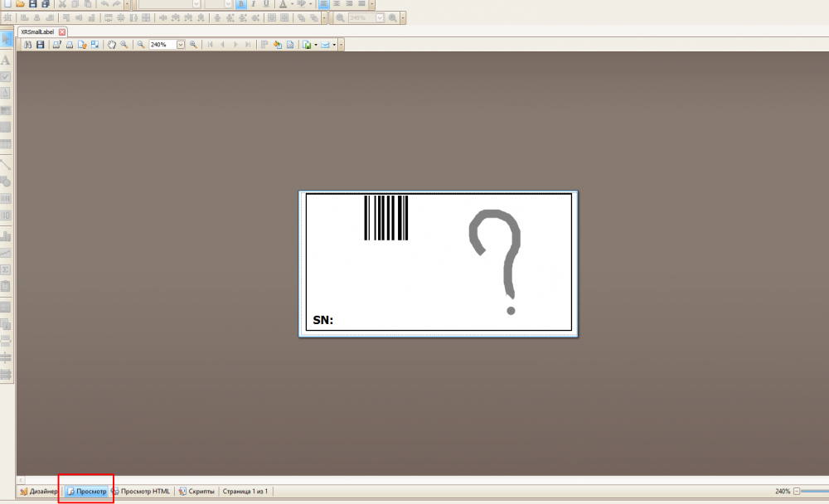
Task: Switch to the Просмотр HTML tab
Action: [x=141, y=492]
